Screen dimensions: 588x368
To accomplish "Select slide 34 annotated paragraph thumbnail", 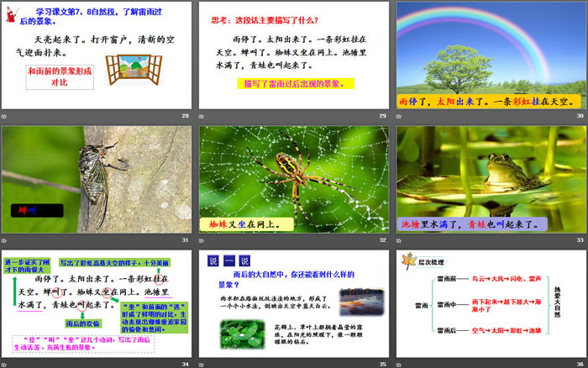I will click(97, 304).
